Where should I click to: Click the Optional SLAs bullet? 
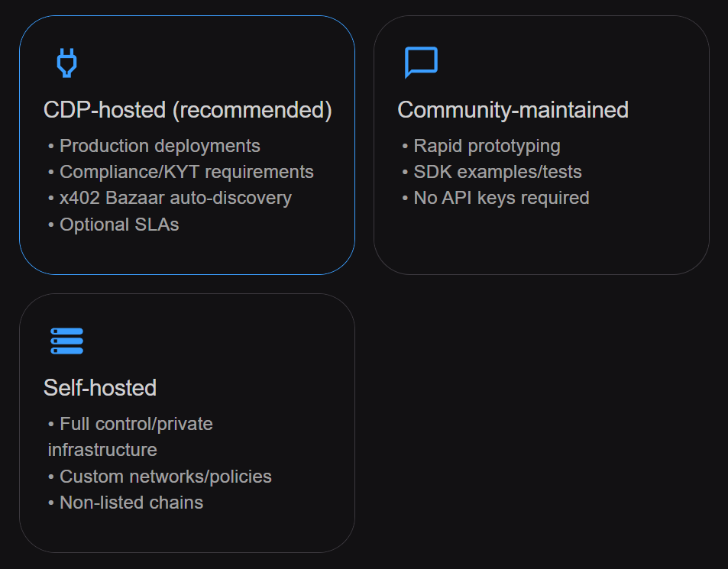[119, 225]
